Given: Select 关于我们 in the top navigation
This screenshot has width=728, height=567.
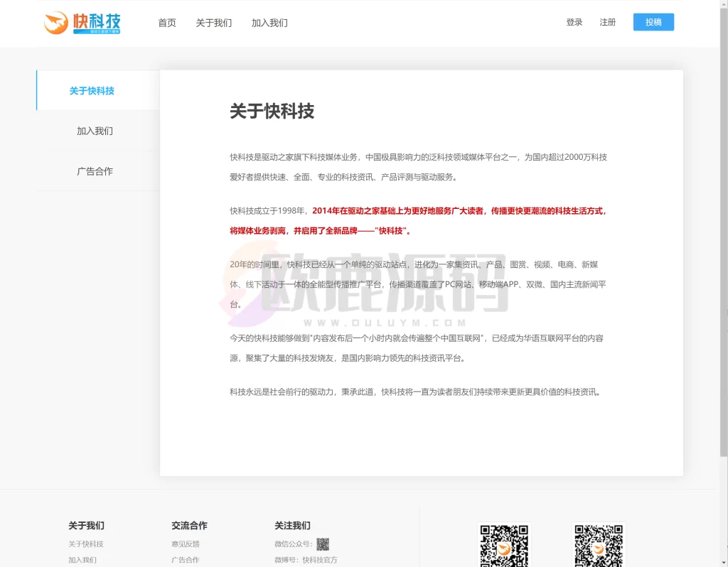Looking at the screenshot, I should click(x=213, y=23).
